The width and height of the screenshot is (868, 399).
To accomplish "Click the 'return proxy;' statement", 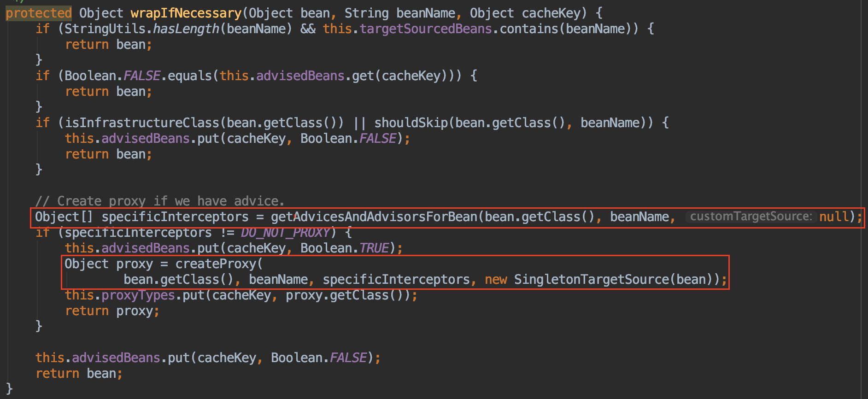I will (x=112, y=311).
